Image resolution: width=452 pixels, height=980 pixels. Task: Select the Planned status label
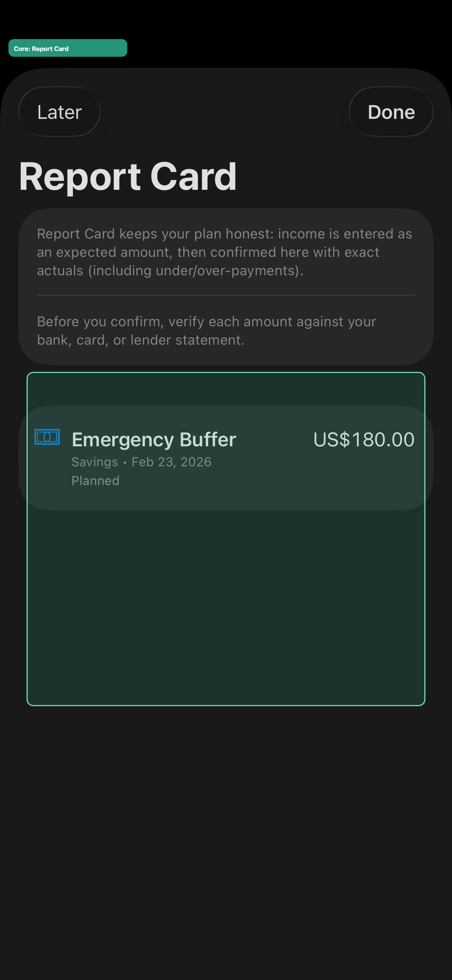(x=95, y=480)
